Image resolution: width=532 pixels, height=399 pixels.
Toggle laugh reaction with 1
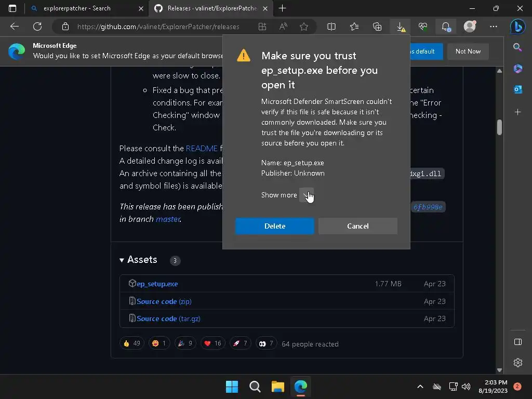[159, 343]
